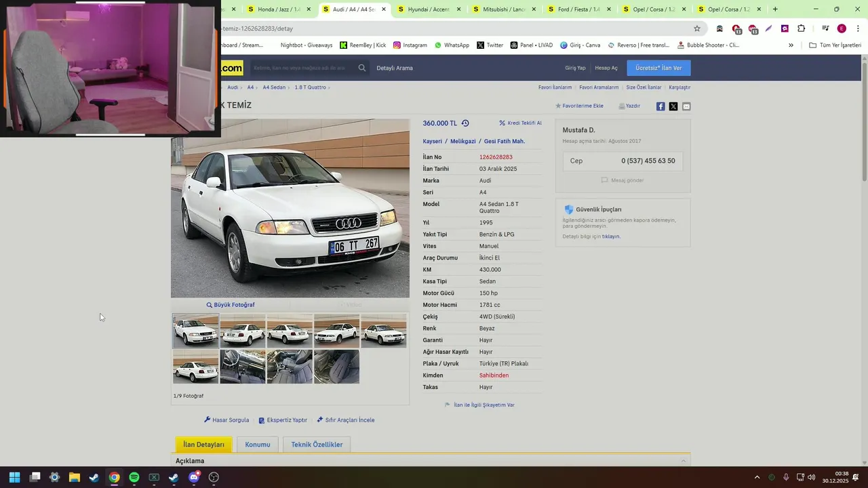868x488 pixels.
Task: Switch to Honda / Jazz tab
Action: 279,9
